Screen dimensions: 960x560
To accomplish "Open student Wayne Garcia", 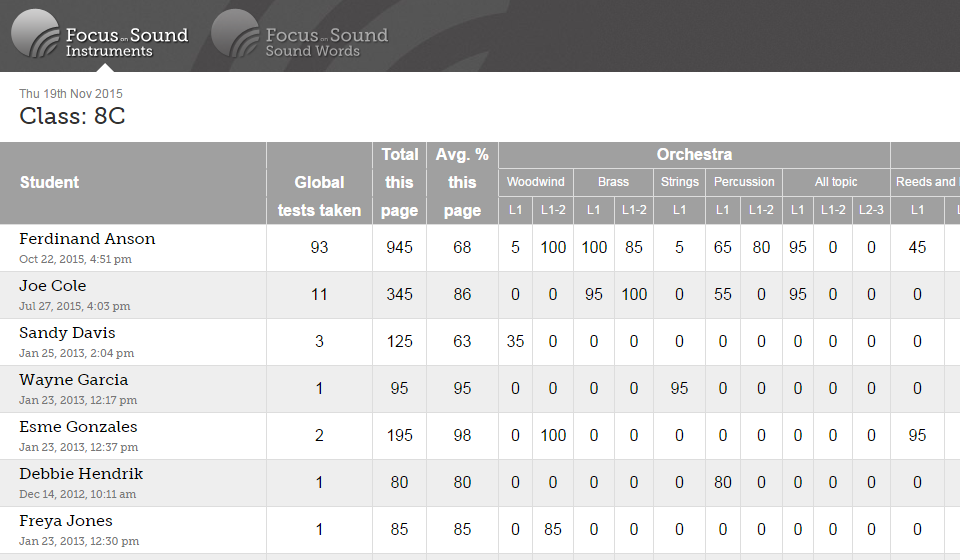I will coord(73,380).
